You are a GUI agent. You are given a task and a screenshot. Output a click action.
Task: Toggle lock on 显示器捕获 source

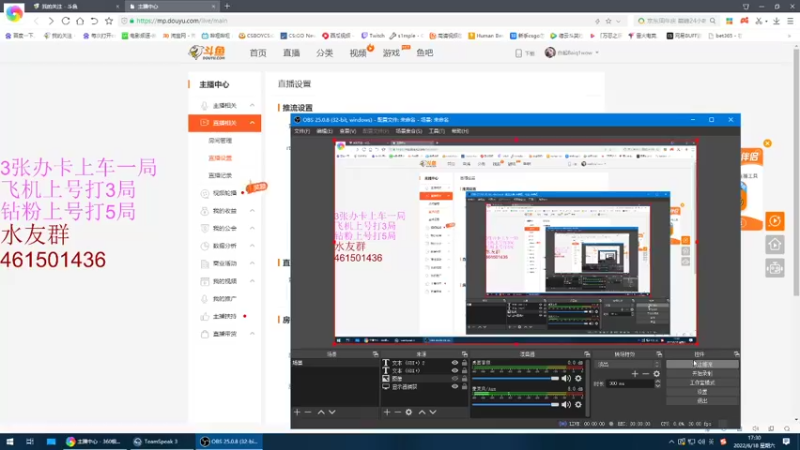(464, 387)
